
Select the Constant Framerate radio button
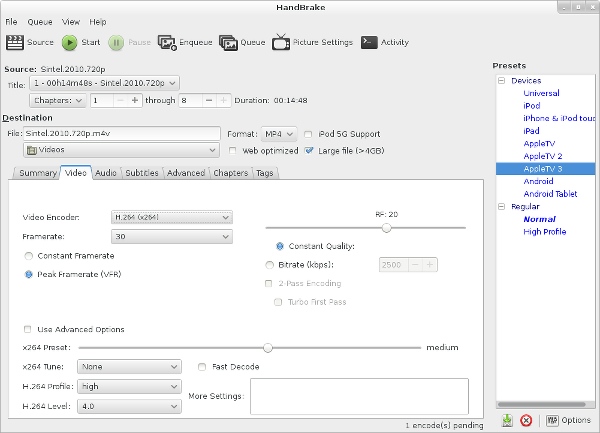(x=28, y=256)
